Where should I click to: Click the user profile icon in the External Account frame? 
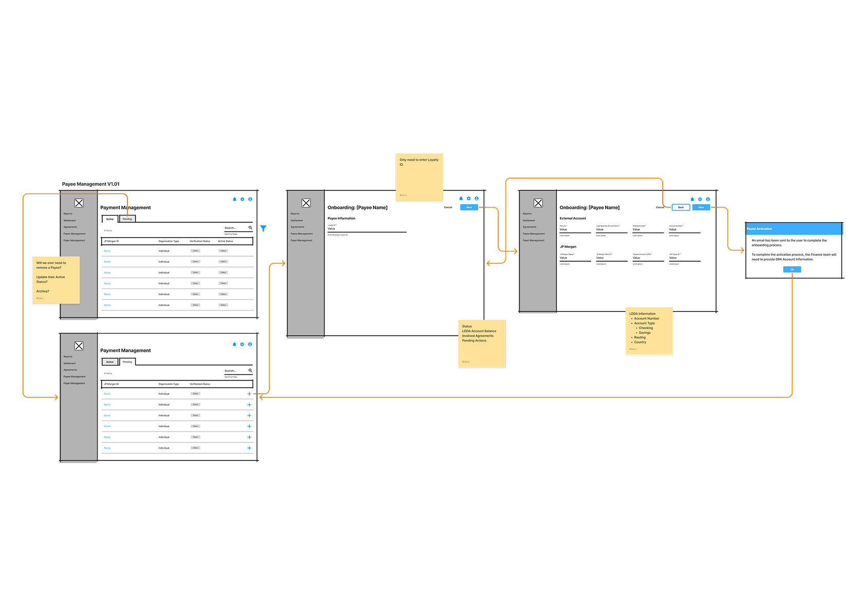point(708,199)
